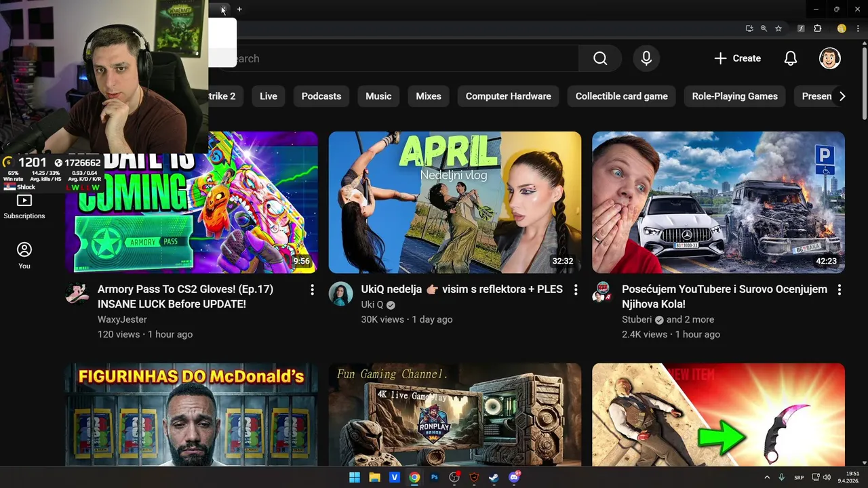Click the Create button
Image resolution: width=868 pixels, height=488 pixels.
click(x=738, y=58)
